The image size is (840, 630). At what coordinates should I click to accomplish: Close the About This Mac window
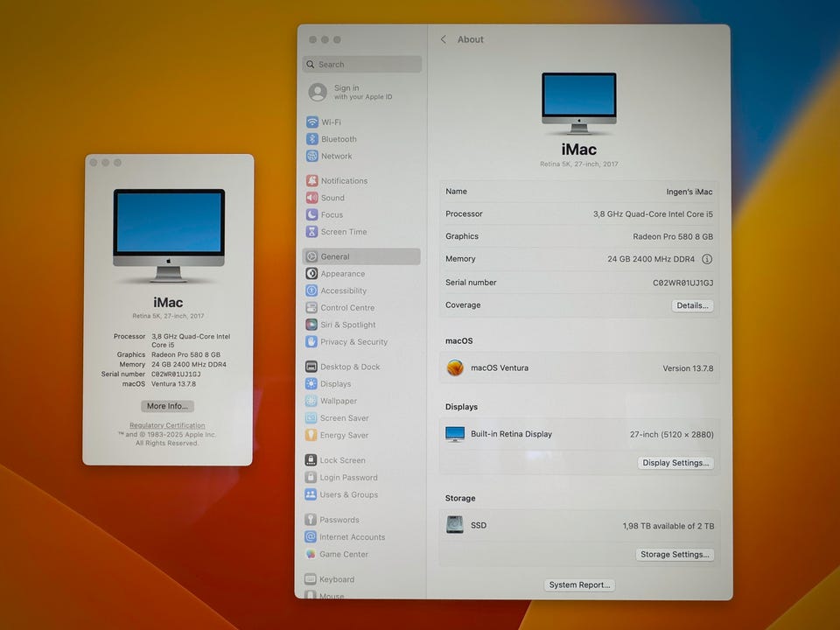point(94,163)
